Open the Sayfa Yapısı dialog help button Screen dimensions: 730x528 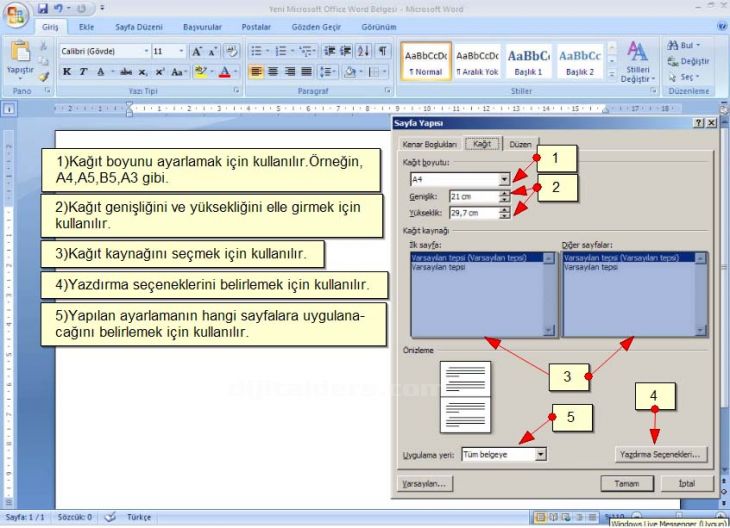click(699, 123)
